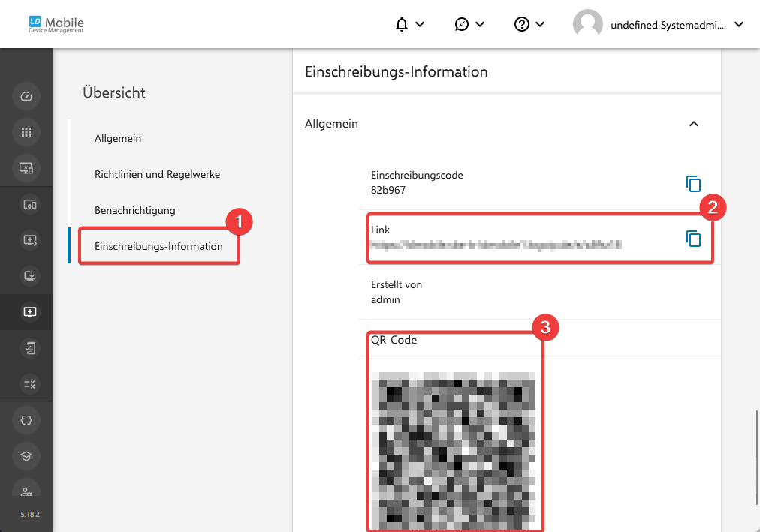This screenshot has height=532, width=760.
Task: Open the checklist document sidebar icon
Action: coord(29,348)
